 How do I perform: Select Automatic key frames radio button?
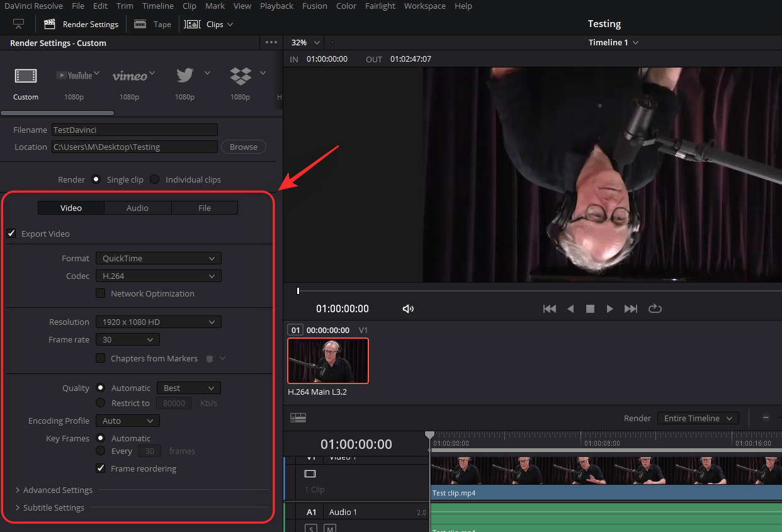[100, 438]
